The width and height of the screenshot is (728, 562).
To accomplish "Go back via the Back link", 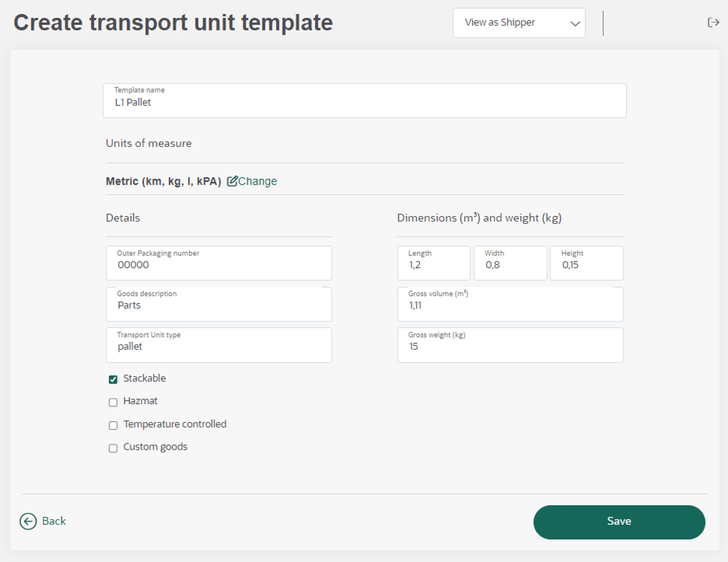I will pyautogui.click(x=54, y=521).
